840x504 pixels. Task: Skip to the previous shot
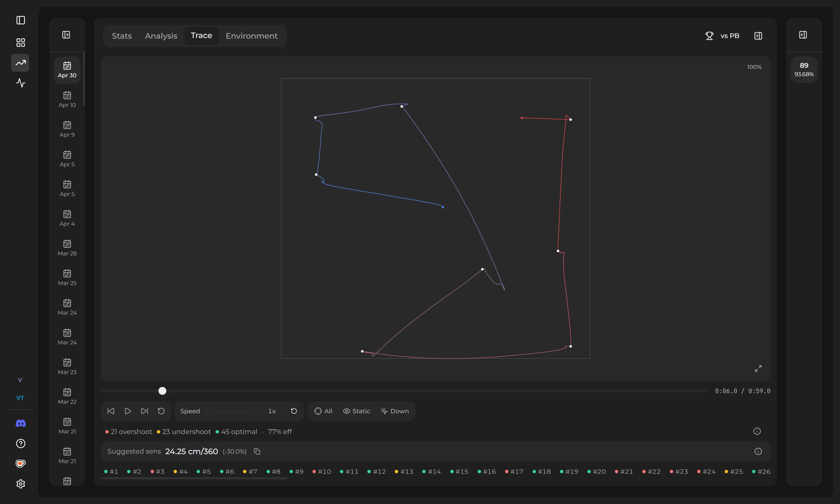pos(111,411)
